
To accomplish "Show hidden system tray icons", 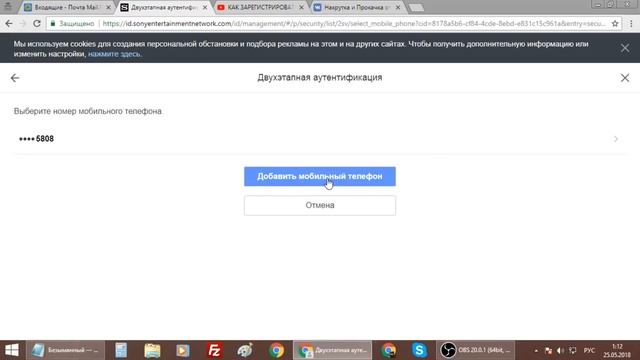I will click(536, 351).
